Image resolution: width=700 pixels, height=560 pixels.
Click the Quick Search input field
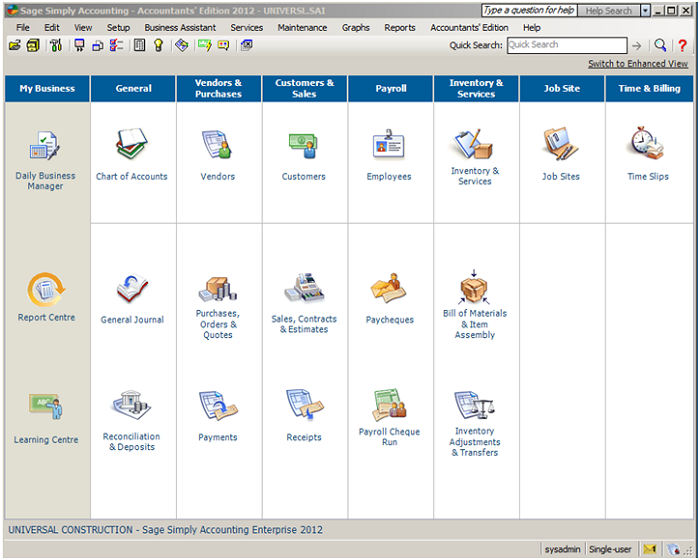[567, 45]
